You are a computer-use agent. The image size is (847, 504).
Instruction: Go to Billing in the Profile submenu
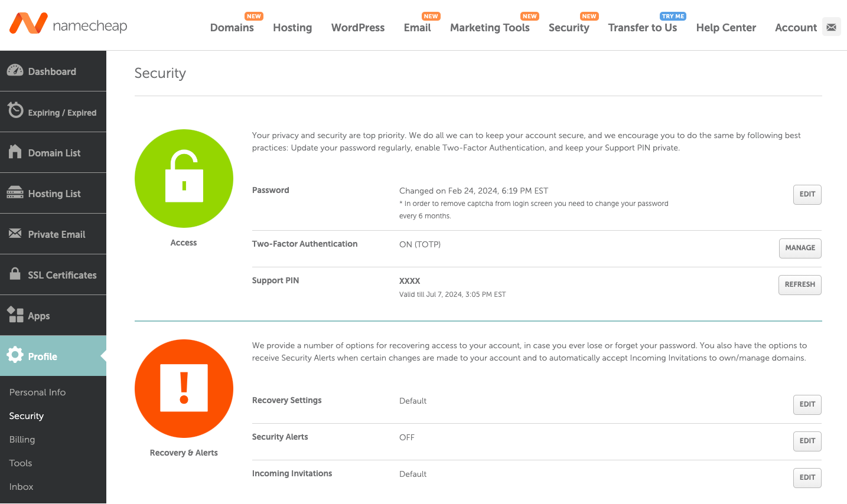[22, 440]
